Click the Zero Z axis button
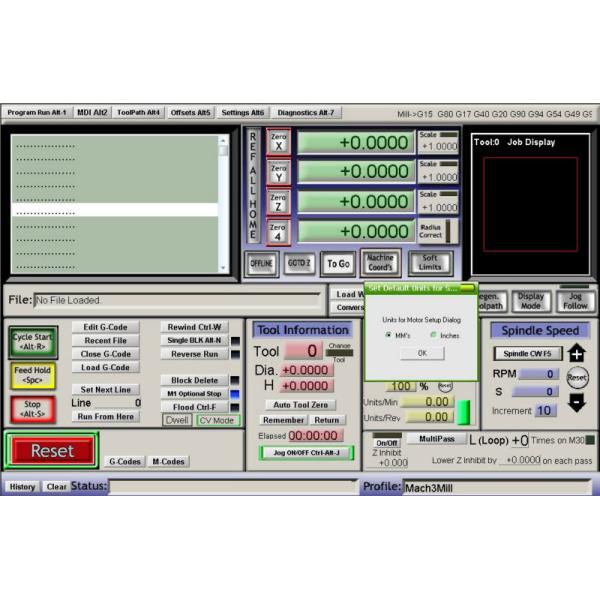 278,201
